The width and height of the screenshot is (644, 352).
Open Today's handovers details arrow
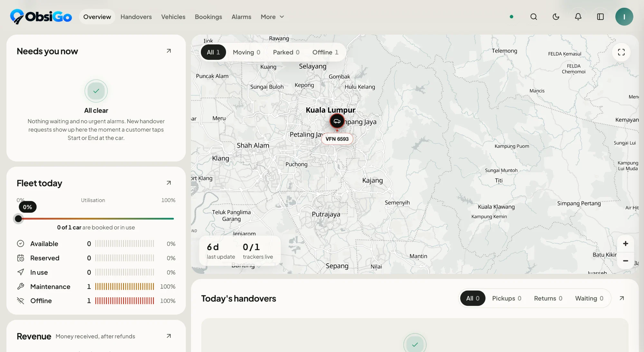pos(621,298)
